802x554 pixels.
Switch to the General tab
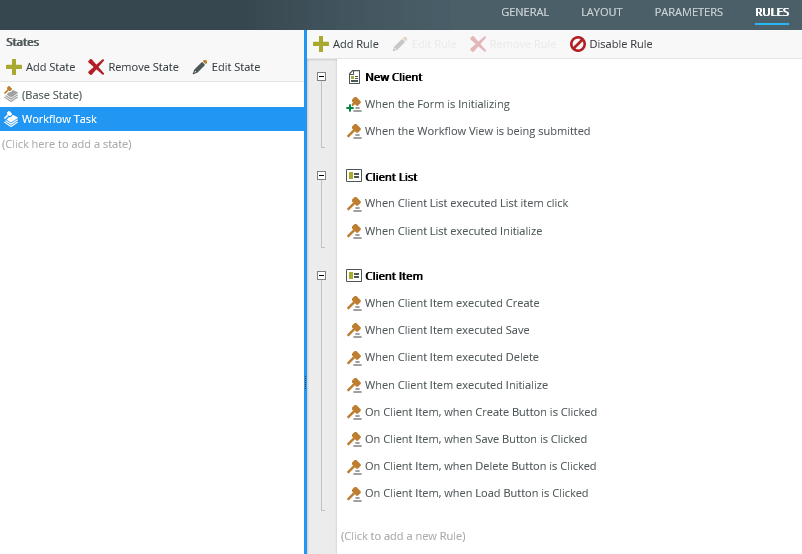click(x=525, y=12)
